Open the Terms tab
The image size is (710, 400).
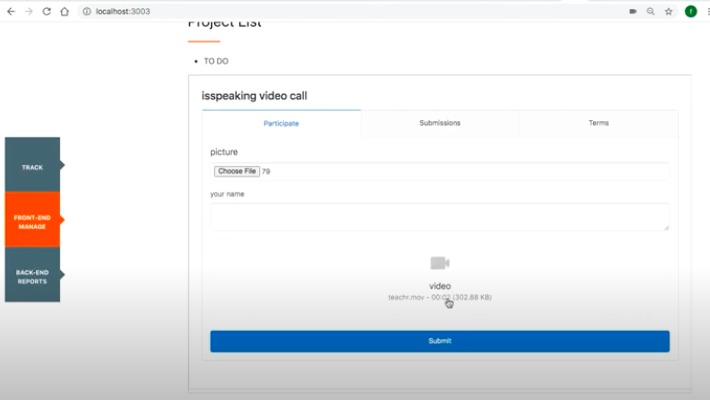(599, 123)
